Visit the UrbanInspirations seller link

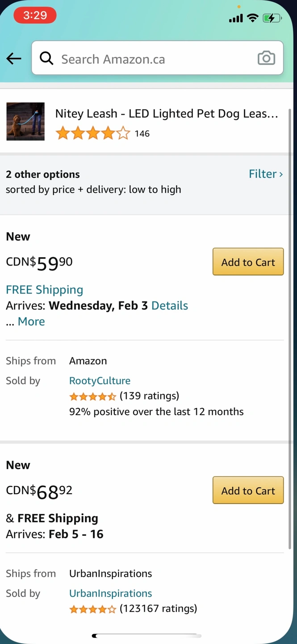pyautogui.click(x=110, y=593)
